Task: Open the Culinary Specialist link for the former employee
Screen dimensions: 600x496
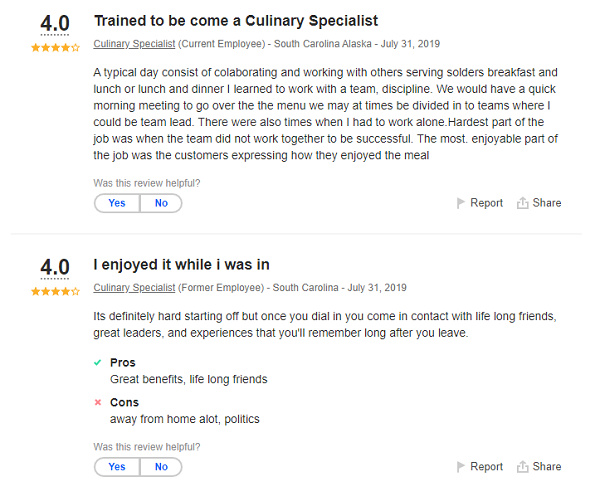Action: 134,288
